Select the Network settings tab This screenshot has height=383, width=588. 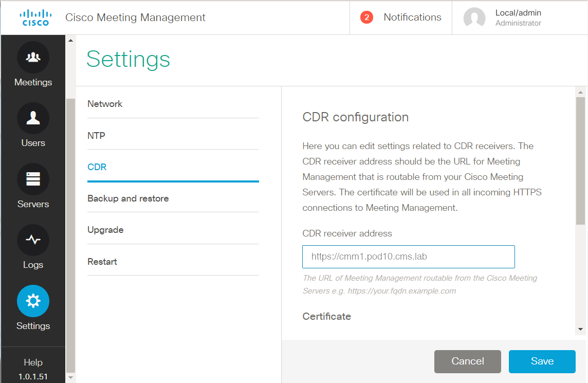pyautogui.click(x=173, y=104)
